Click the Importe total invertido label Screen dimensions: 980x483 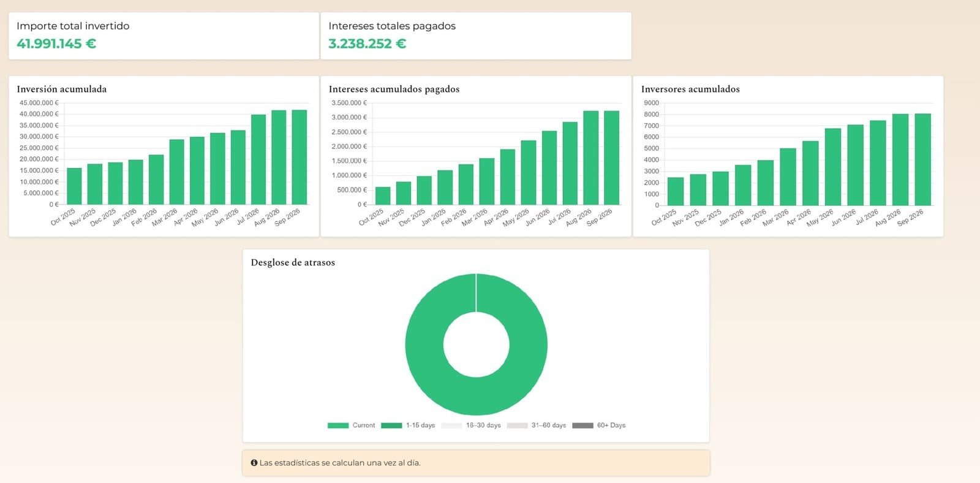[73, 26]
